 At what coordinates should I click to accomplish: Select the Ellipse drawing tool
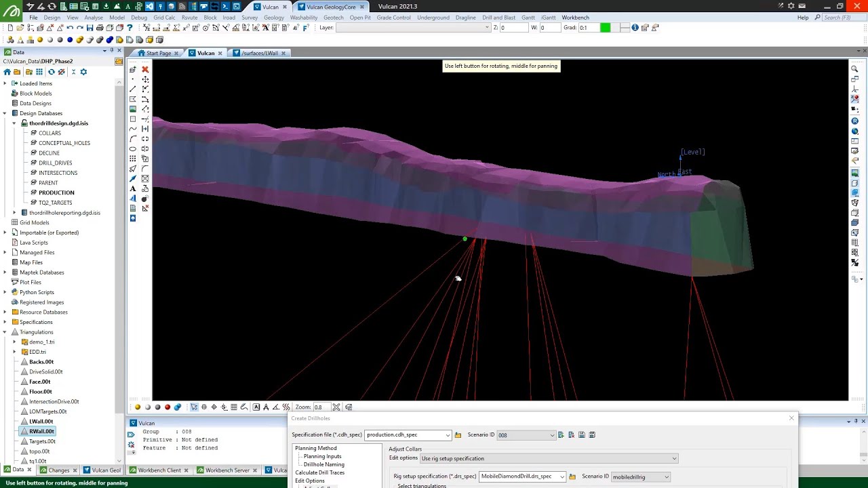133,149
